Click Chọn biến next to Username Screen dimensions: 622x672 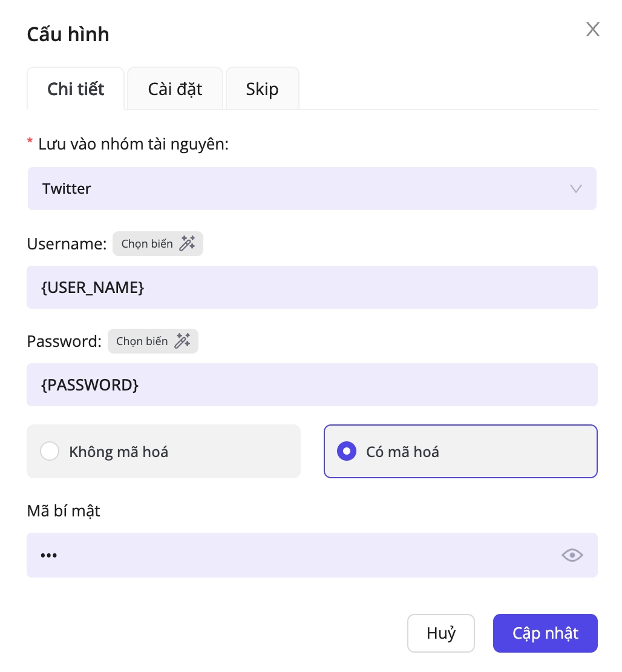147,244
